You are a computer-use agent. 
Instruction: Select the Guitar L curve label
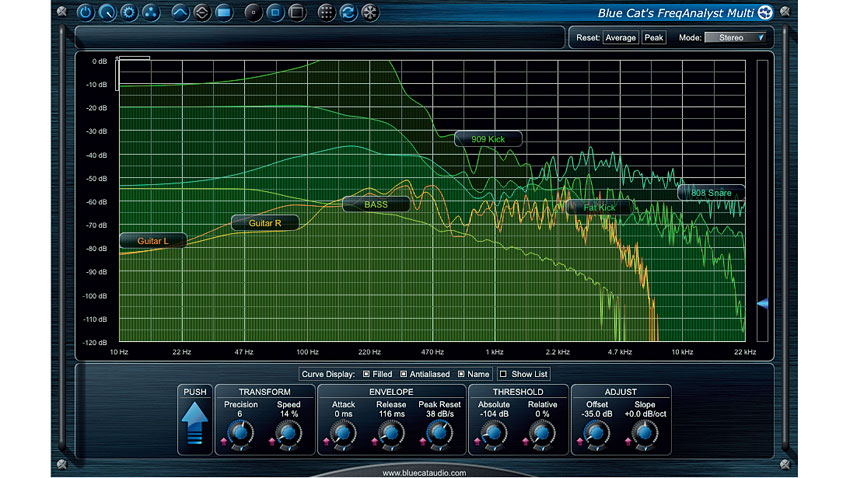tap(153, 241)
